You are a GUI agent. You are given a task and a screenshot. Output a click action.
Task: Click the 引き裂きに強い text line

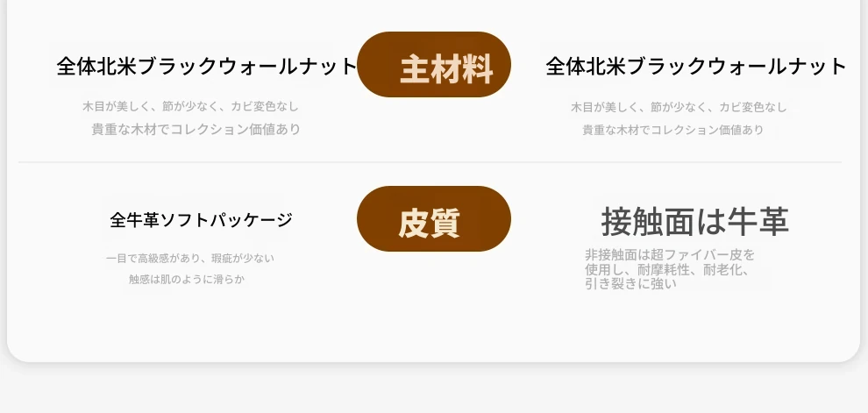coord(630,284)
